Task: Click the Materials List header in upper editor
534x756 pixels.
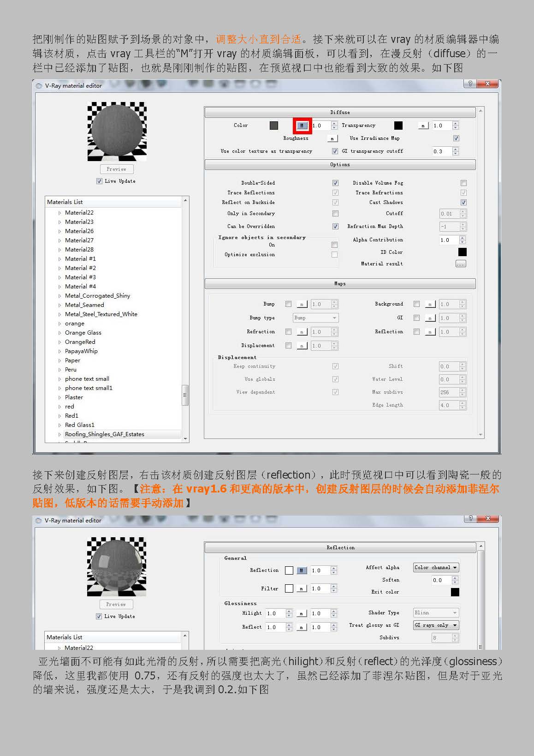Action: click(x=113, y=202)
